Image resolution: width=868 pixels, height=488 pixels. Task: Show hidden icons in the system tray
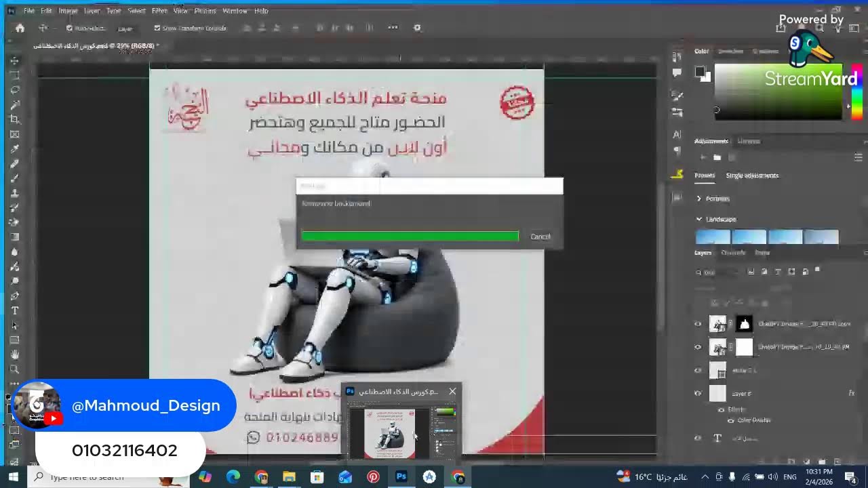(x=705, y=477)
